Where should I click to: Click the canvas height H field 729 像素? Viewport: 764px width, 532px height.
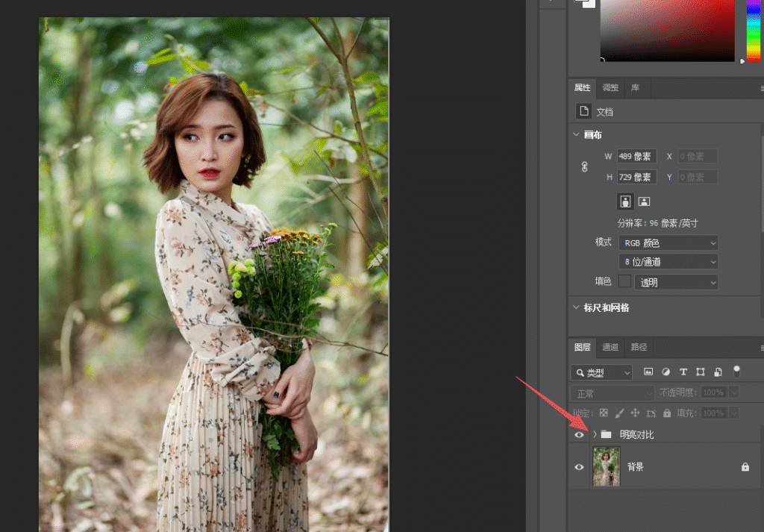tap(637, 177)
